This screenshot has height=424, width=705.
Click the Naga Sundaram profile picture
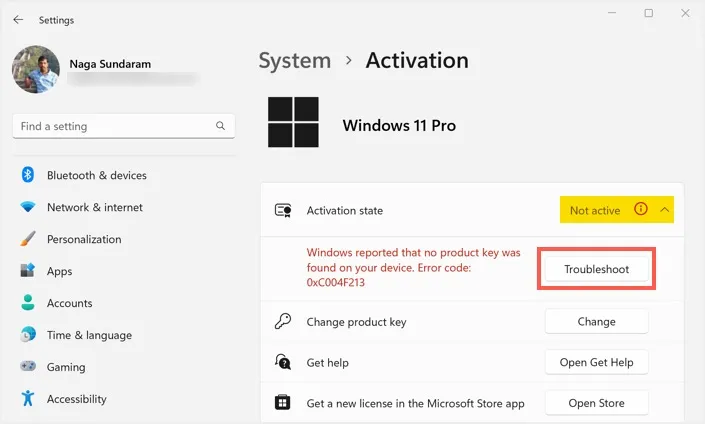pos(36,69)
